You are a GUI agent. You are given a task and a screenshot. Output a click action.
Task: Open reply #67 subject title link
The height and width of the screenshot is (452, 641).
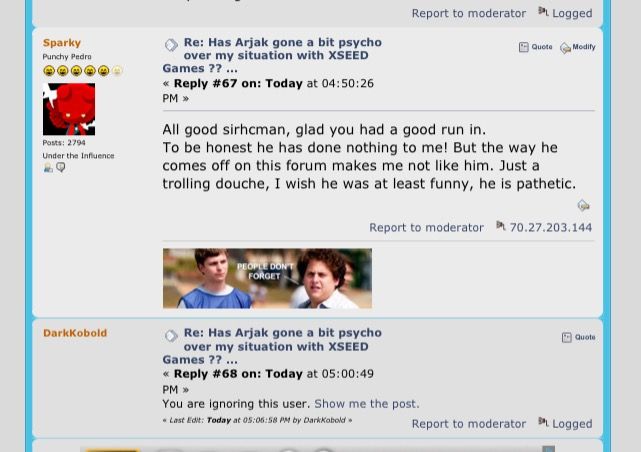click(272, 55)
